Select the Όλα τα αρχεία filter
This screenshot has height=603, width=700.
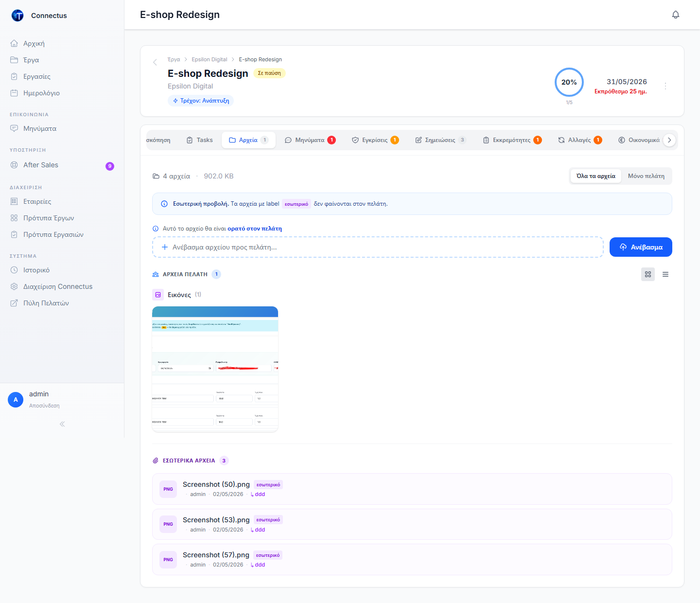pyautogui.click(x=596, y=176)
